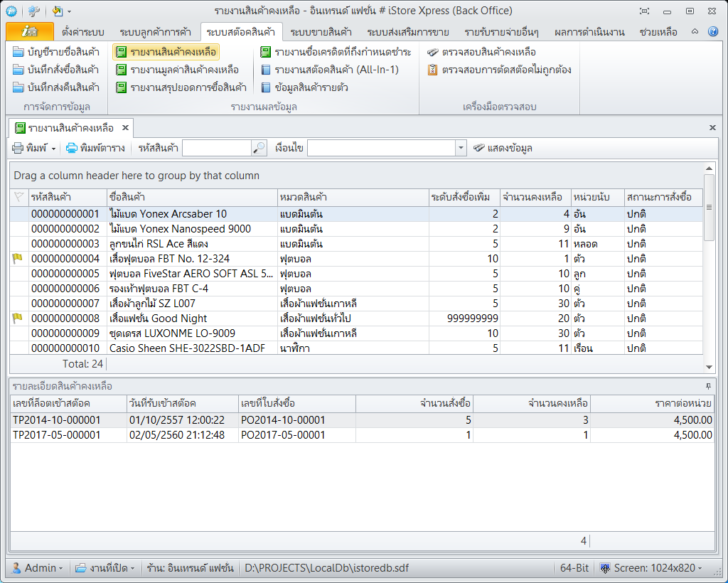Launch ตรวจสอบสินค้าคงเหลือ stock check tool
Viewport: 728px width, 583px height.
pyautogui.click(x=481, y=52)
